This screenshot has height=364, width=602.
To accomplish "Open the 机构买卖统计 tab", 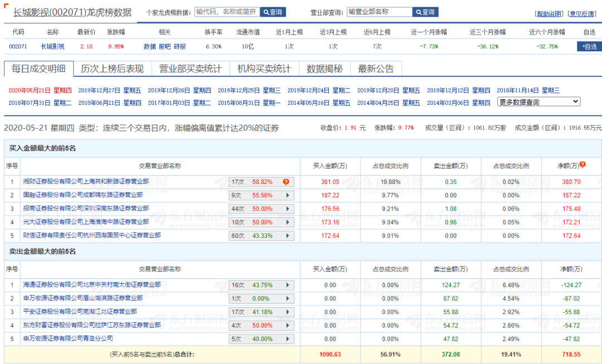I will (264, 69).
